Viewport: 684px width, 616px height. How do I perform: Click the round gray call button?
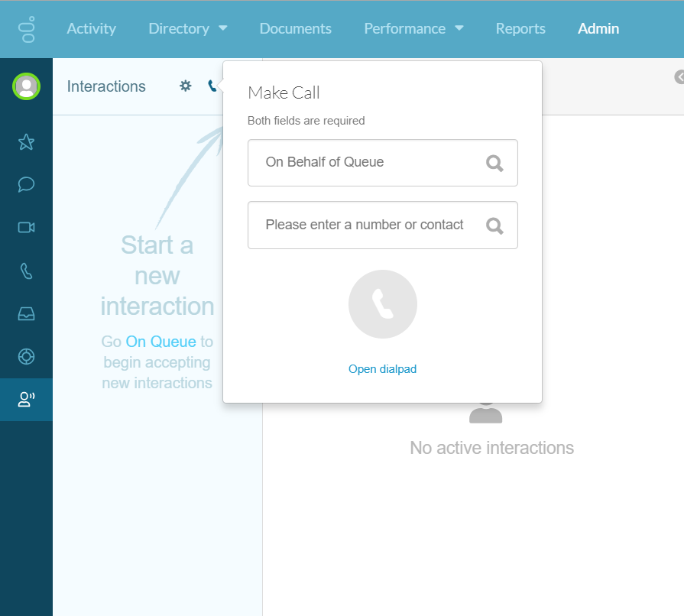(x=383, y=304)
